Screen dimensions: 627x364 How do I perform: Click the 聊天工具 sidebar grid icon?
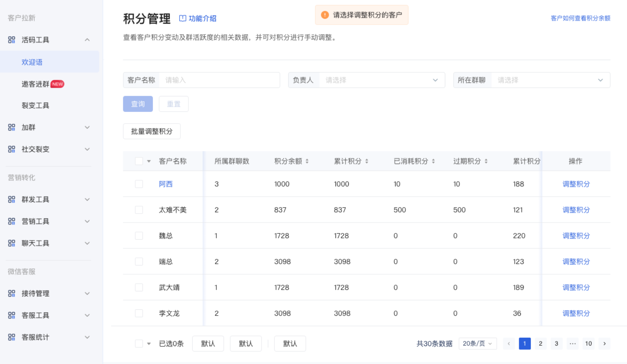(12, 243)
